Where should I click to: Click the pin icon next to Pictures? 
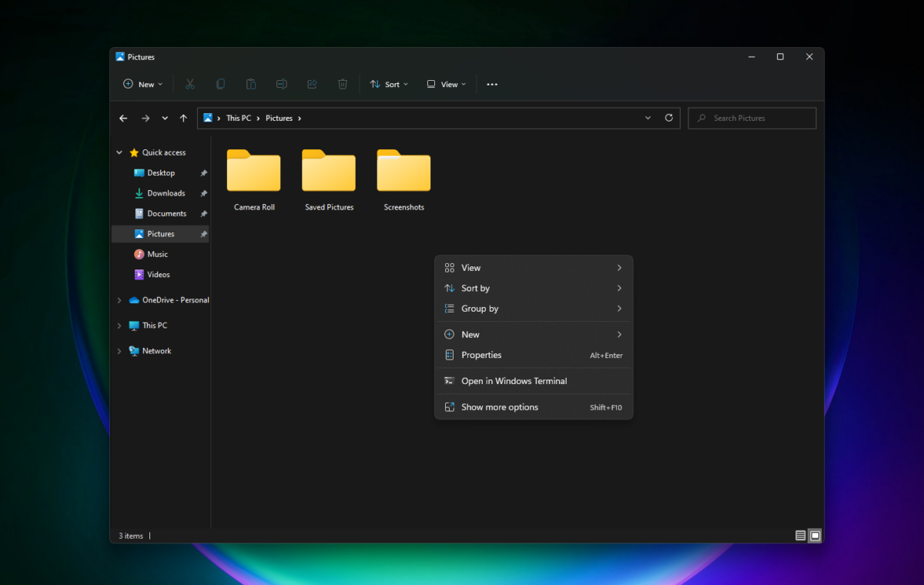203,234
